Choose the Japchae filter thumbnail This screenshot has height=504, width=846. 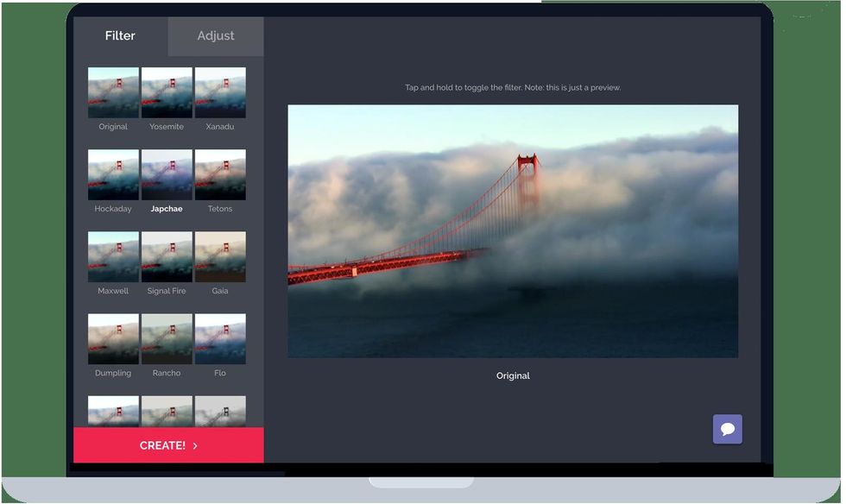(167, 175)
